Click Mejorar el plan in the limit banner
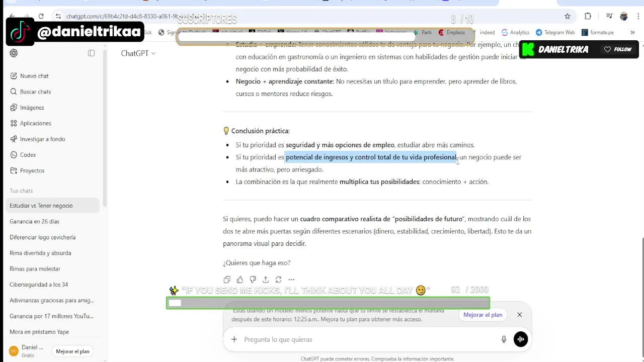The width and height of the screenshot is (644, 362). tap(482, 315)
